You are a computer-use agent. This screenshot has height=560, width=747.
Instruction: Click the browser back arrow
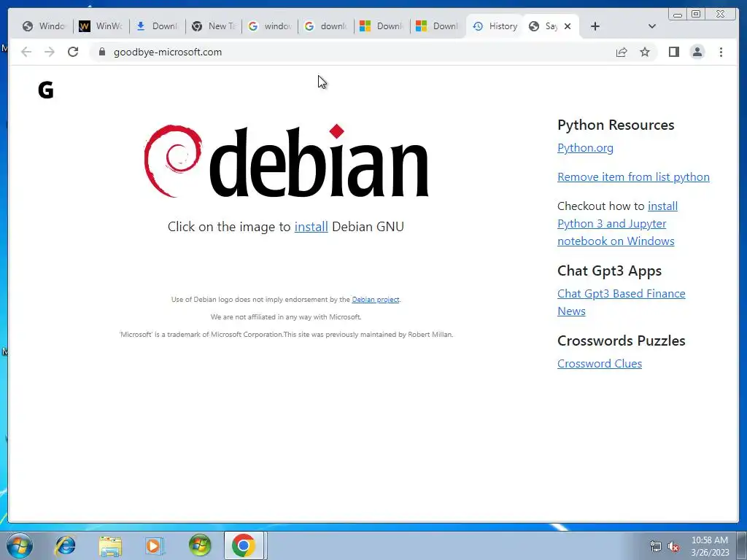pos(26,52)
